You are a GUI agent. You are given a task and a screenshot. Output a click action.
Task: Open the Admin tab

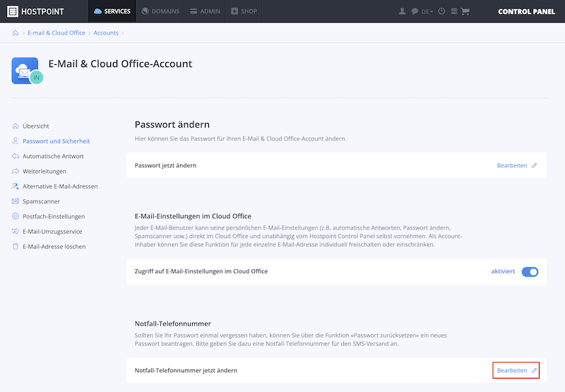coord(205,11)
